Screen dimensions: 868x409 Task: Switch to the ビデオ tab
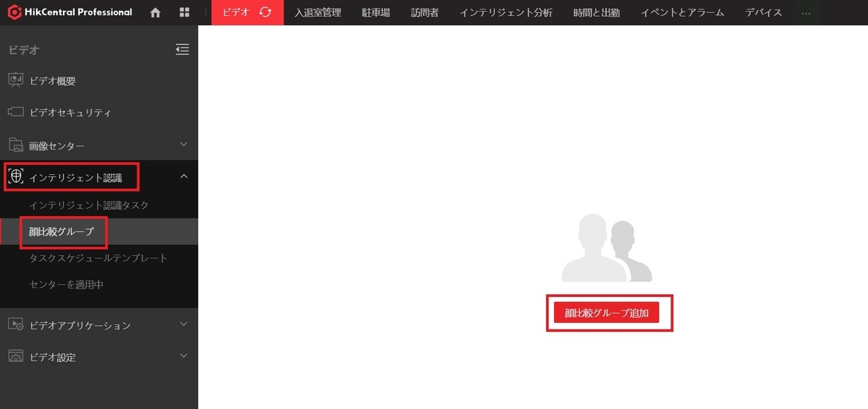[247, 12]
